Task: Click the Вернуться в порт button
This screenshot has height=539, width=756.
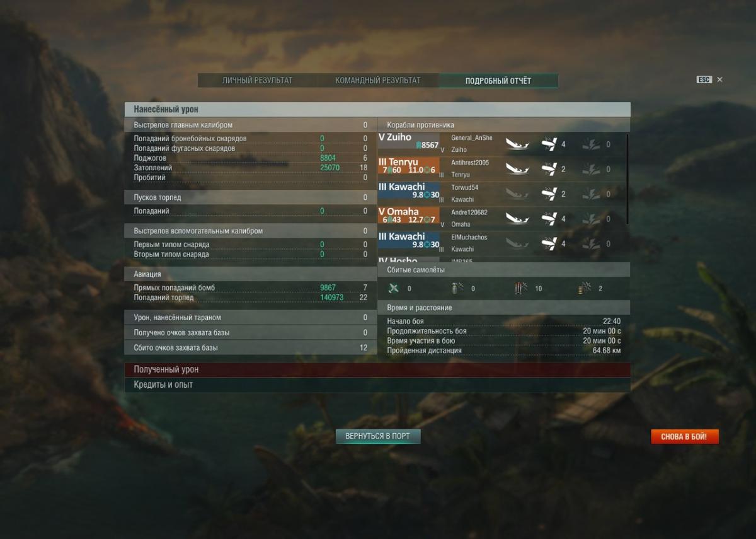Action: pos(377,436)
